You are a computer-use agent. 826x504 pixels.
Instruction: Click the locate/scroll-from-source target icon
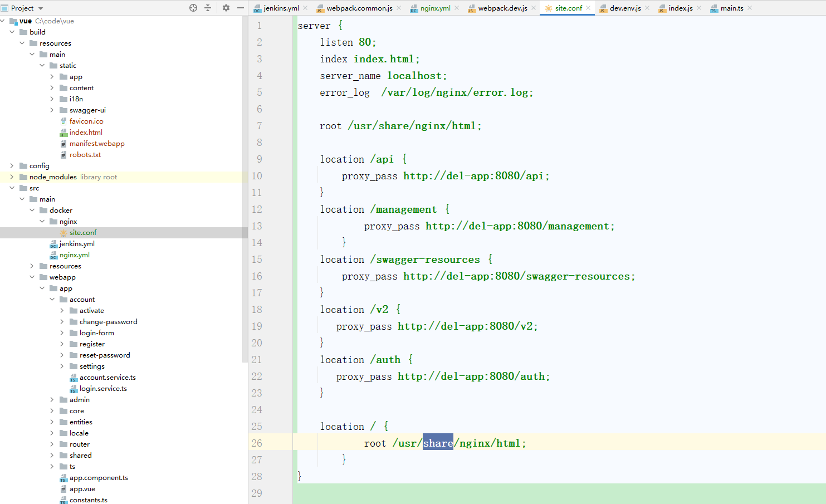(x=193, y=8)
